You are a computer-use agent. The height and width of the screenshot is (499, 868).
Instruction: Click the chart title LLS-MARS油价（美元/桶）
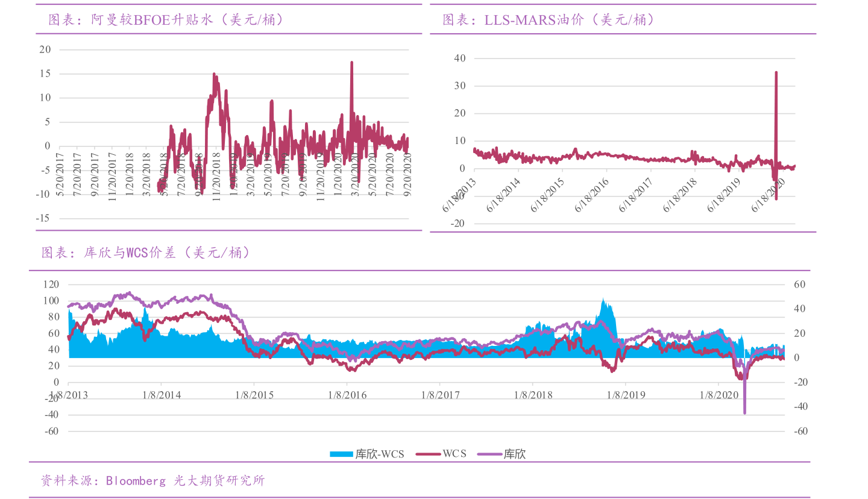click(x=549, y=20)
